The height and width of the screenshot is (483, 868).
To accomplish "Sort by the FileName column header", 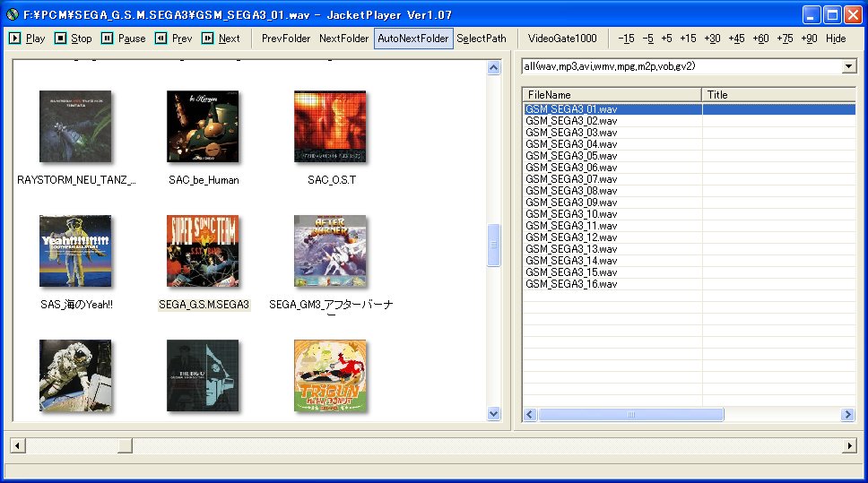I will coord(612,95).
